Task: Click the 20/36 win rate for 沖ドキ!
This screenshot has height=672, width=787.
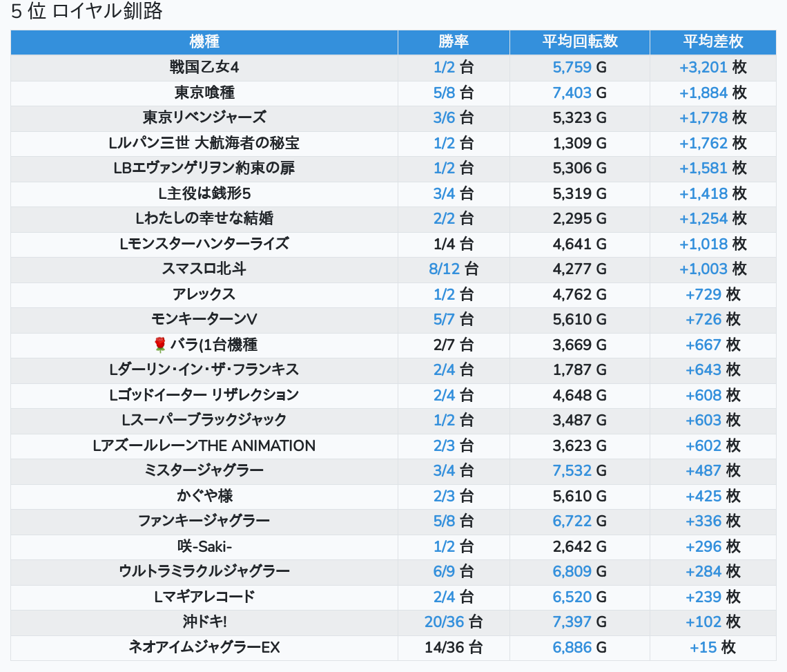Action: point(444,622)
